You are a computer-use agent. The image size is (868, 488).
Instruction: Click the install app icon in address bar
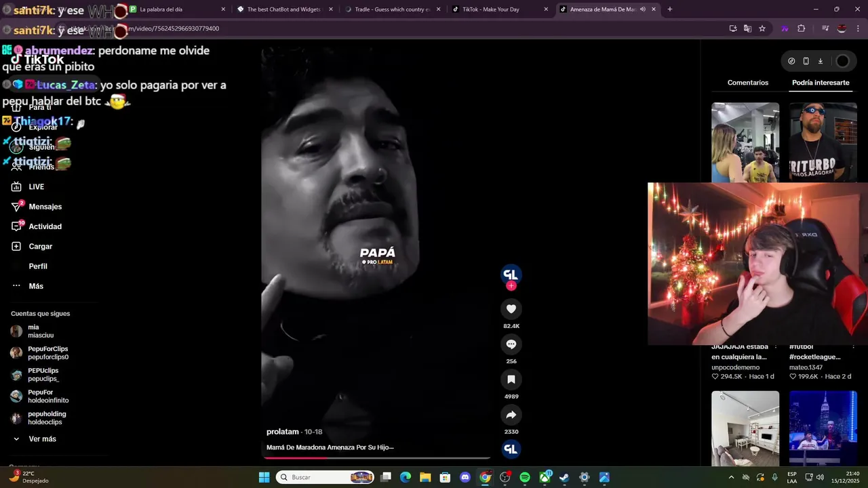(733, 28)
